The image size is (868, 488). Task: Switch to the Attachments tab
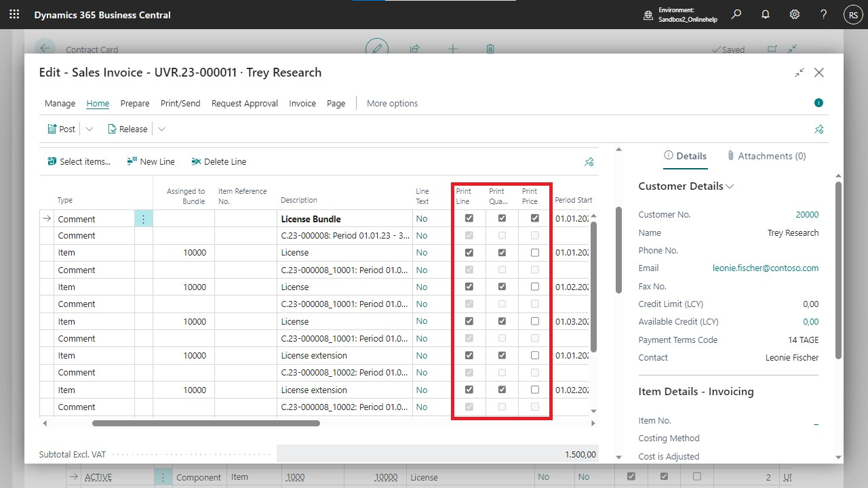(x=766, y=156)
